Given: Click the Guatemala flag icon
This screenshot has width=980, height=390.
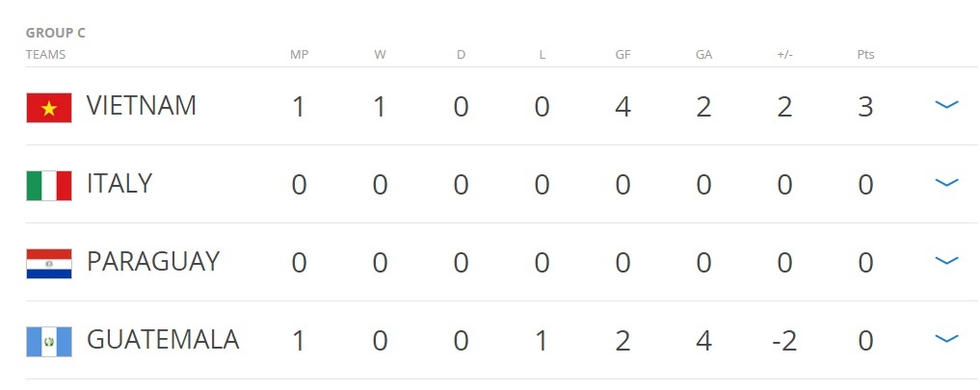Looking at the screenshot, I should (x=49, y=341).
